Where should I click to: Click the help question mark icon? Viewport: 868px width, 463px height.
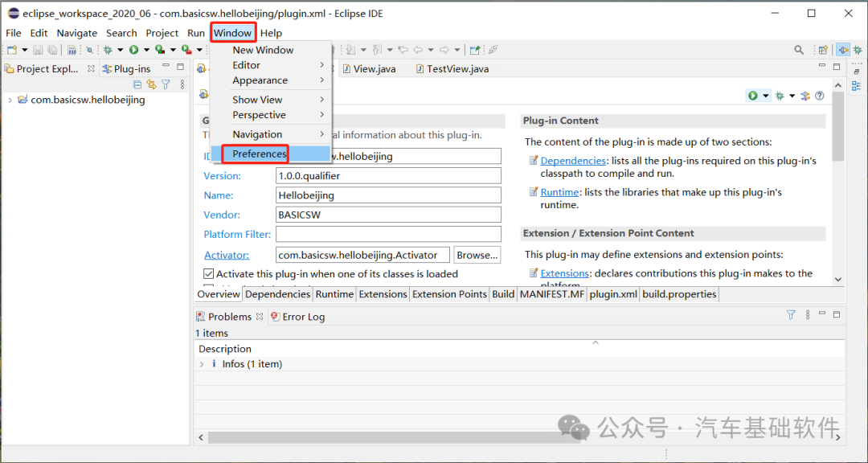[820, 96]
